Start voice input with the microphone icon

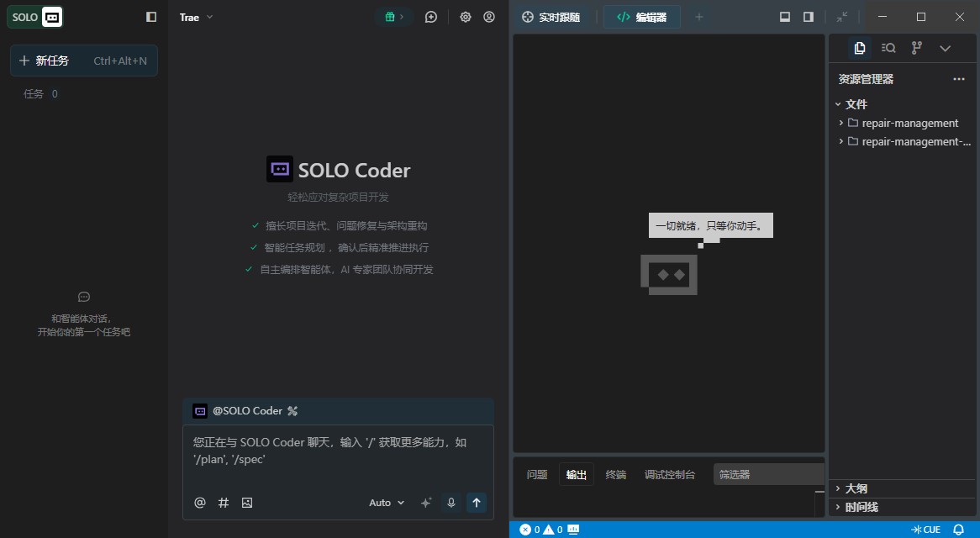pos(451,503)
